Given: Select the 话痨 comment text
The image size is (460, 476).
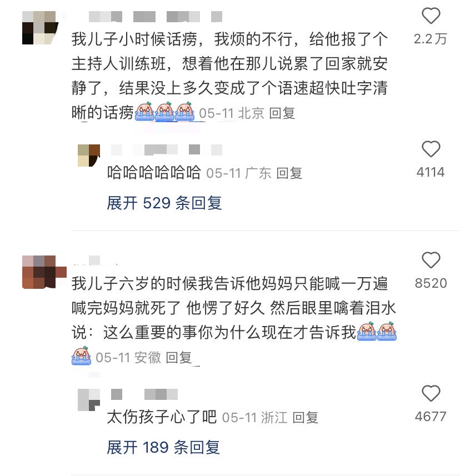Looking at the screenshot, I should [x=229, y=76].
